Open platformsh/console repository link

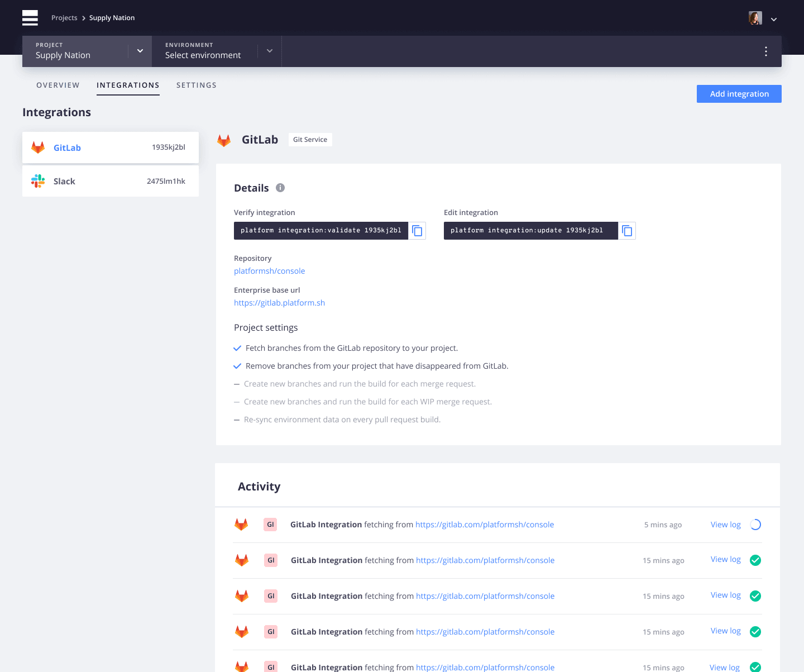[269, 271]
